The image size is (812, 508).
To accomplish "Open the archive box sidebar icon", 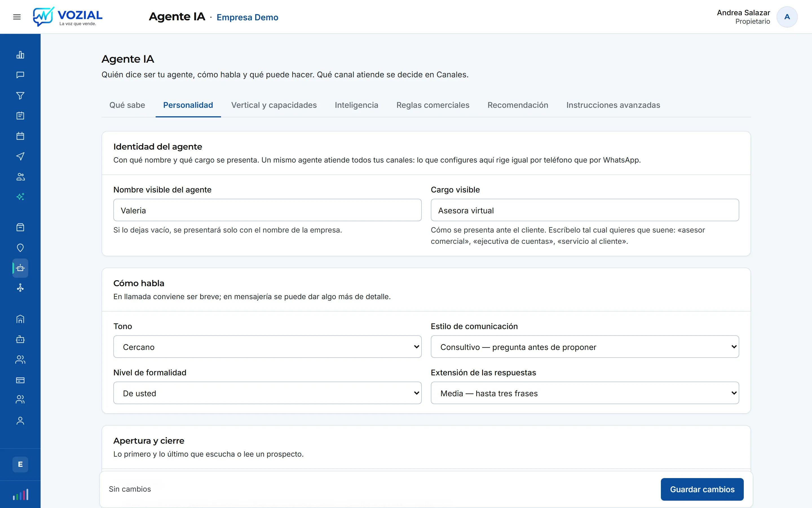I will [x=20, y=227].
